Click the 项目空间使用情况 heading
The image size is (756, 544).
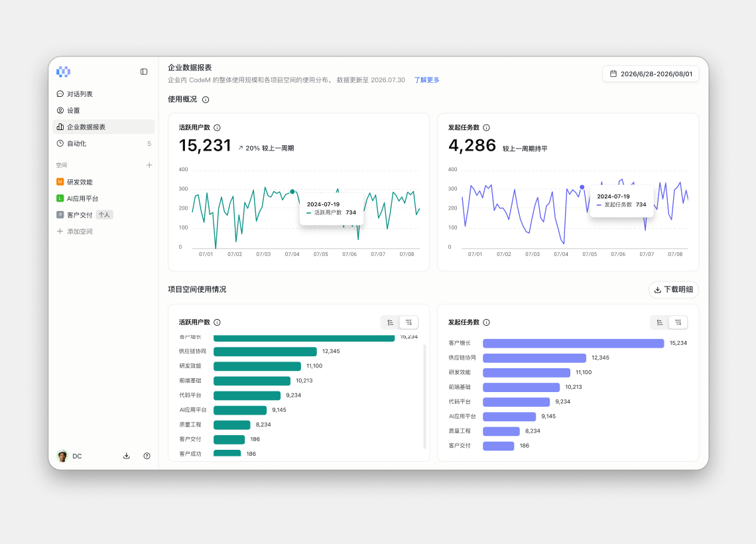click(197, 289)
